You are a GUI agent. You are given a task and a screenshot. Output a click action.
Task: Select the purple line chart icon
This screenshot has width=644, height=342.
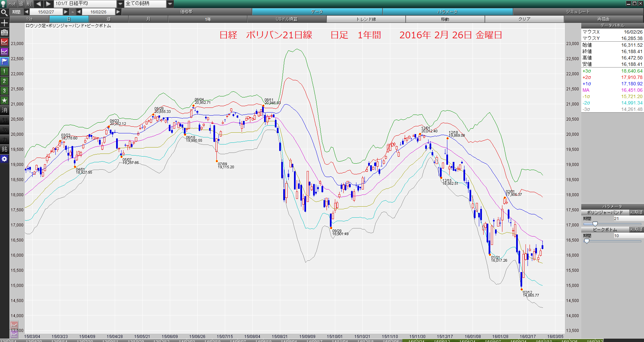tap(4, 52)
